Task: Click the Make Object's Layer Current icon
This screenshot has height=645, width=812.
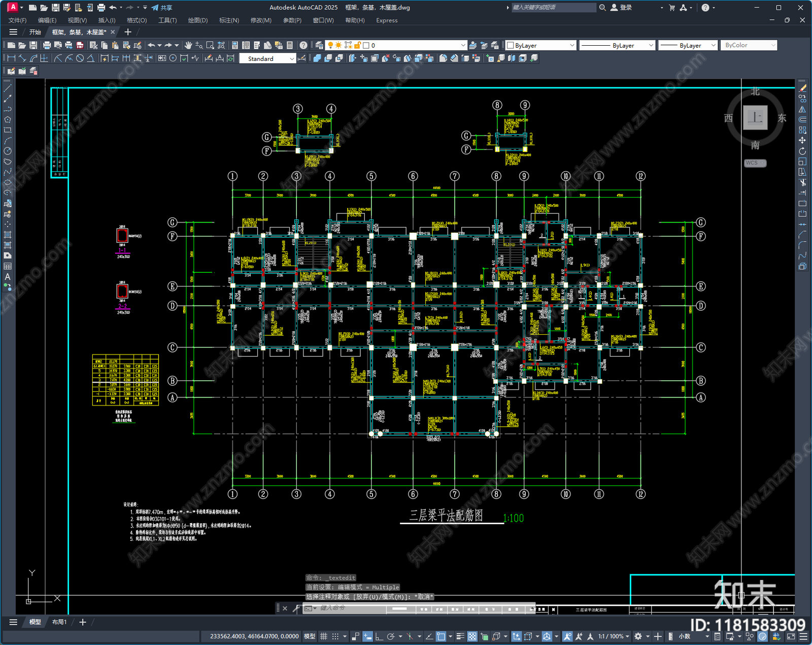Action: pos(472,45)
